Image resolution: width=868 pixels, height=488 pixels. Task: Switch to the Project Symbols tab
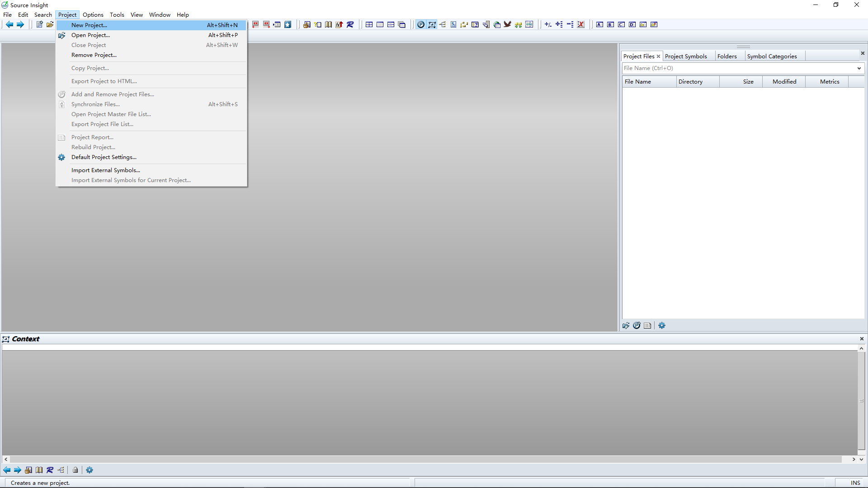tap(686, 56)
